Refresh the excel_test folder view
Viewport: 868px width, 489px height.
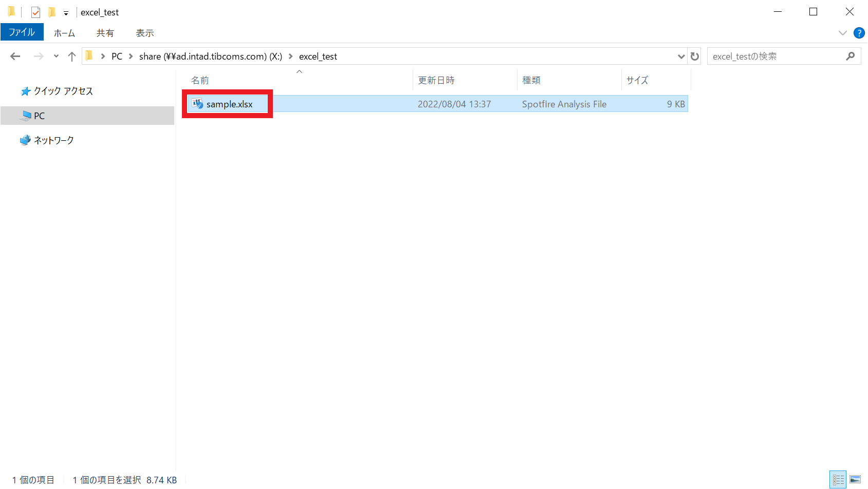(x=695, y=57)
